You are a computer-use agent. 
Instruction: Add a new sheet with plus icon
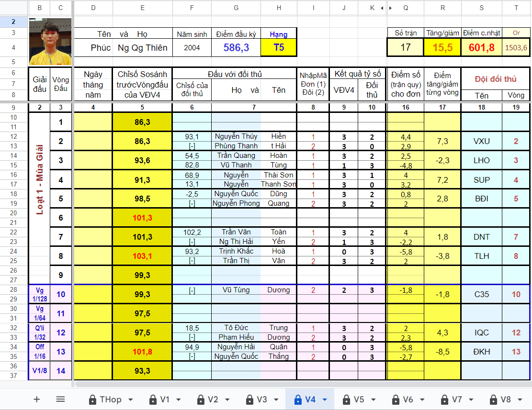pyautogui.click(x=37, y=399)
